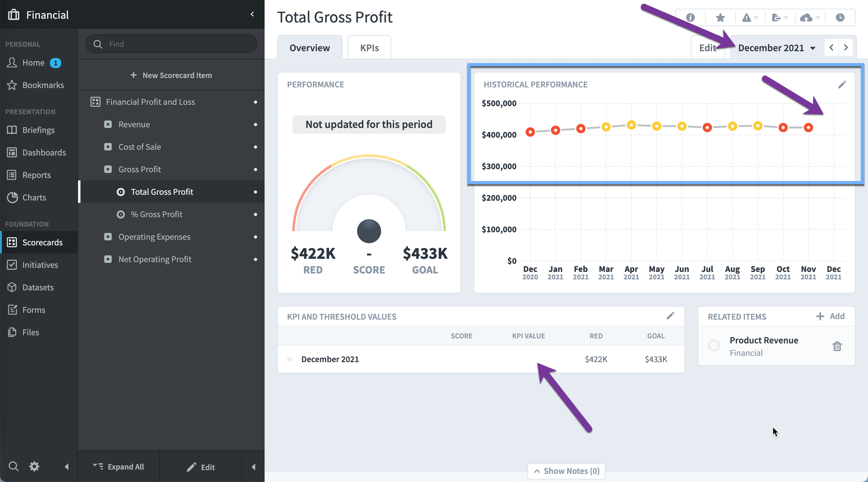This screenshot has width=868, height=482.
Task: Open the export menu icon
Action: [779, 17]
